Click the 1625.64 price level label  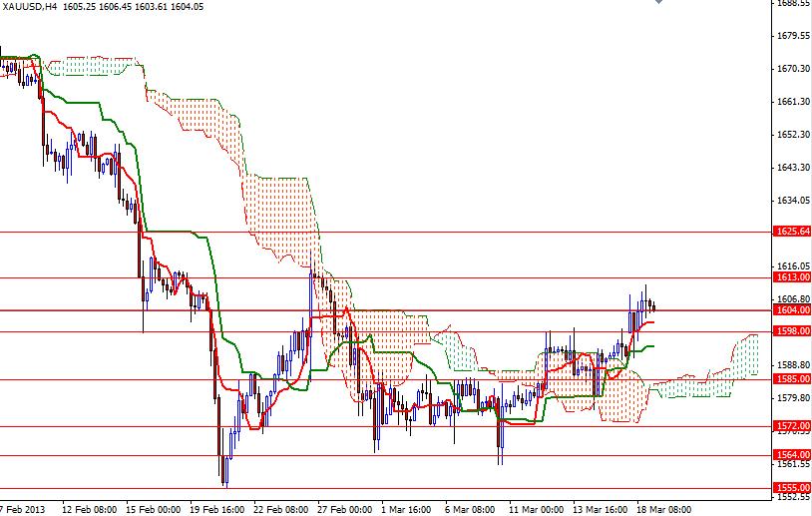point(792,232)
